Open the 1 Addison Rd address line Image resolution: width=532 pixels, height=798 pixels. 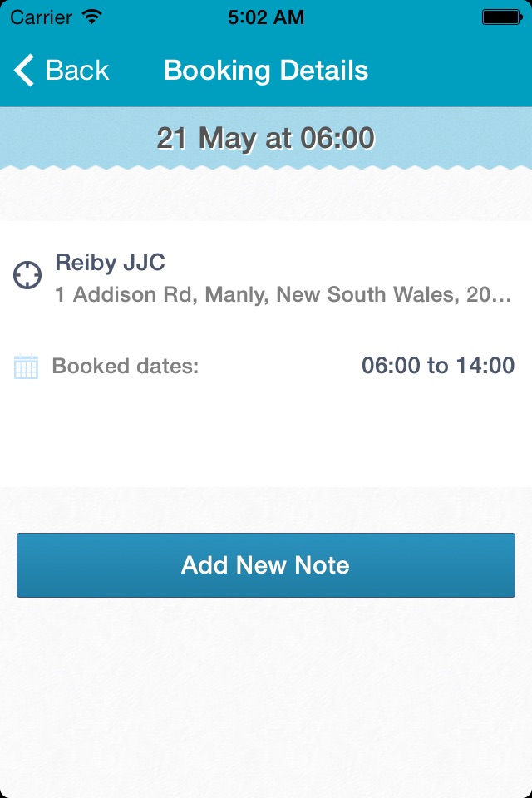tap(283, 294)
